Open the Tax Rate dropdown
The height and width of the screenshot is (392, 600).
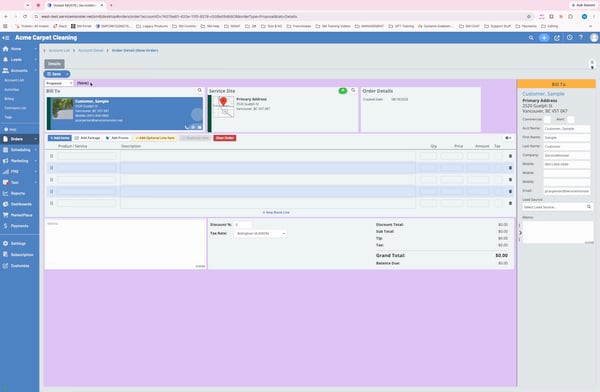(x=260, y=234)
